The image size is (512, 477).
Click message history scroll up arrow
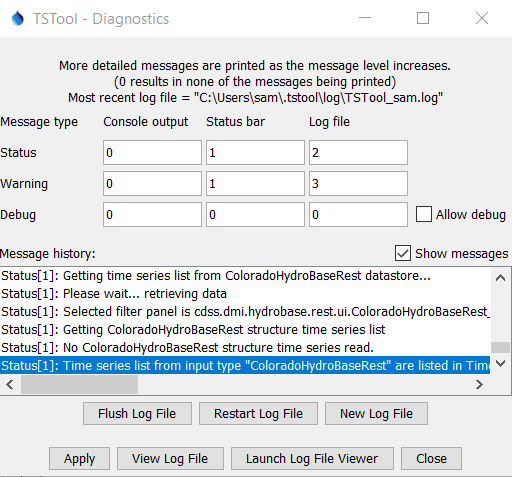pyautogui.click(x=500, y=278)
